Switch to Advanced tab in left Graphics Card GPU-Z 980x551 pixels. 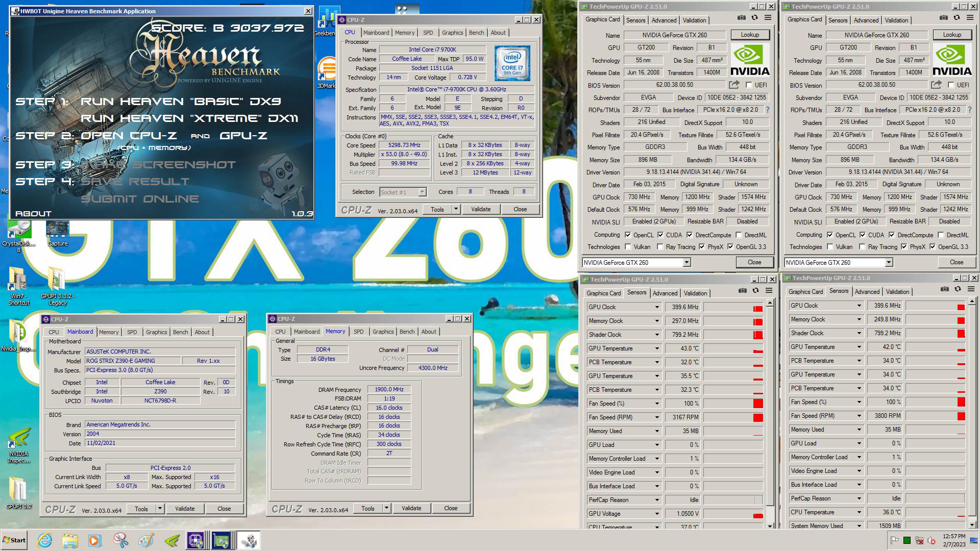coord(664,20)
